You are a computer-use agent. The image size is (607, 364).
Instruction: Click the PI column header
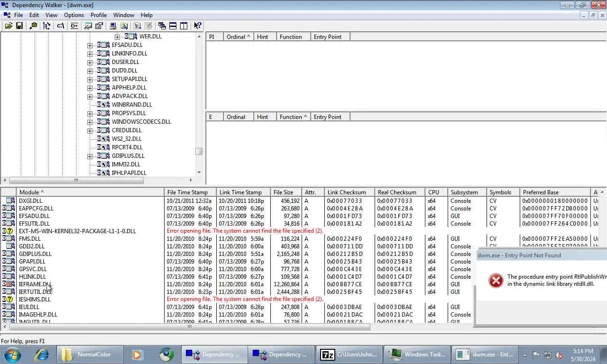pyautogui.click(x=215, y=36)
